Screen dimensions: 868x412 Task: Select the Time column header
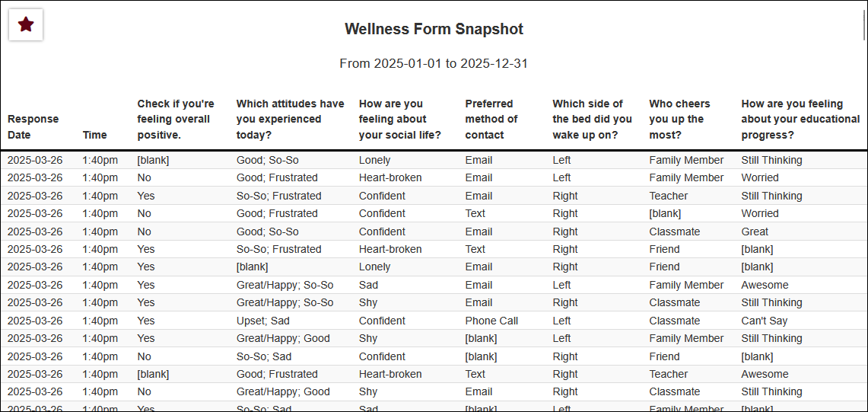tap(94, 135)
